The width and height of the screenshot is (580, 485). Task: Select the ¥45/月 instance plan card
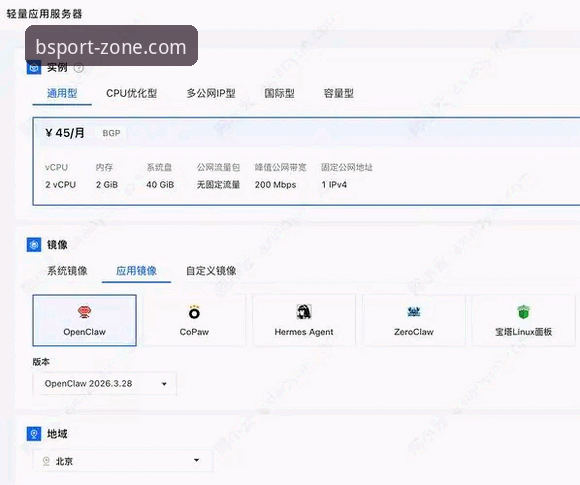[306, 161]
